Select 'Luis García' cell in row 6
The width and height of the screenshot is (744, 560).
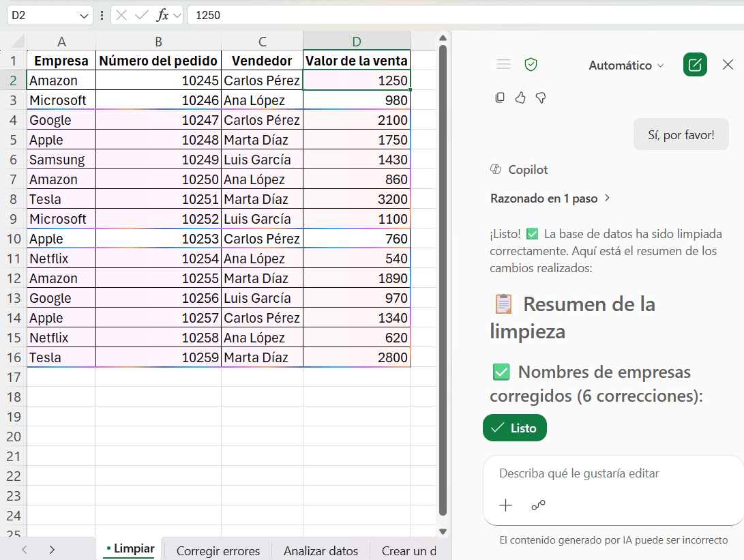(x=262, y=160)
